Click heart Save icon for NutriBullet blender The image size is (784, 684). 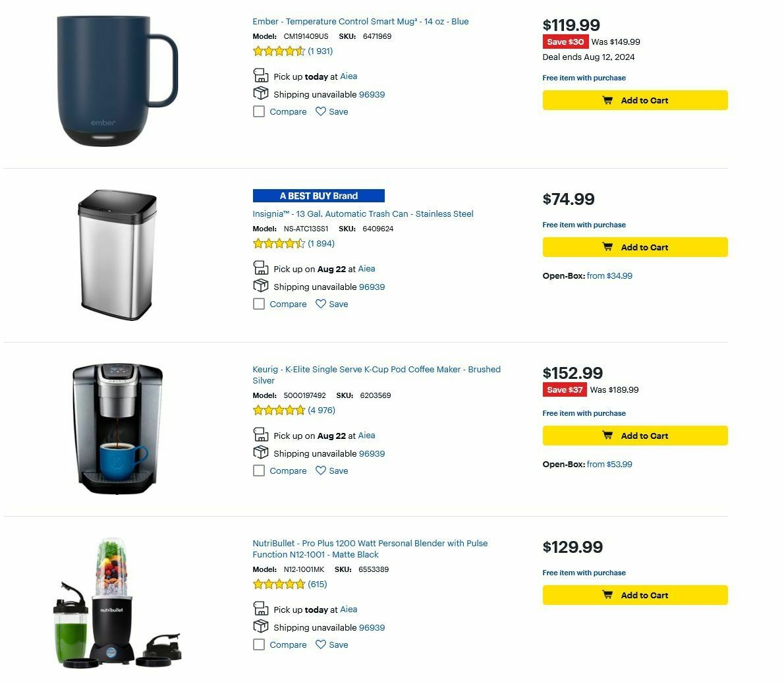pyautogui.click(x=320, y=644)
